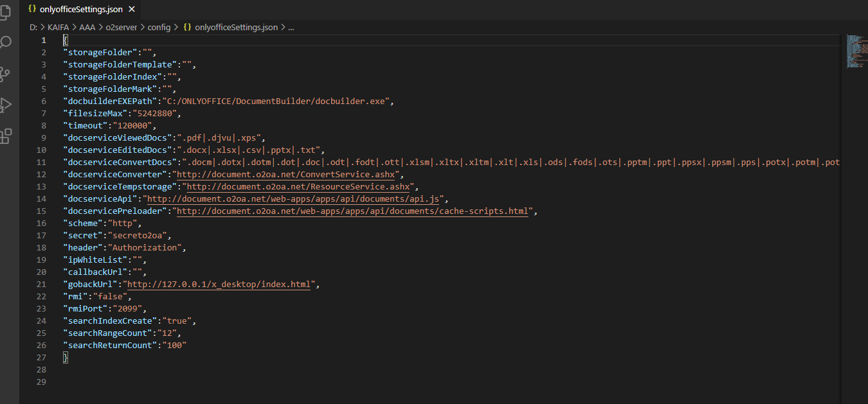This screenshot has height=404, width=868.
Task: Open the ConvertService.ashx URL link
Action: 288,174
